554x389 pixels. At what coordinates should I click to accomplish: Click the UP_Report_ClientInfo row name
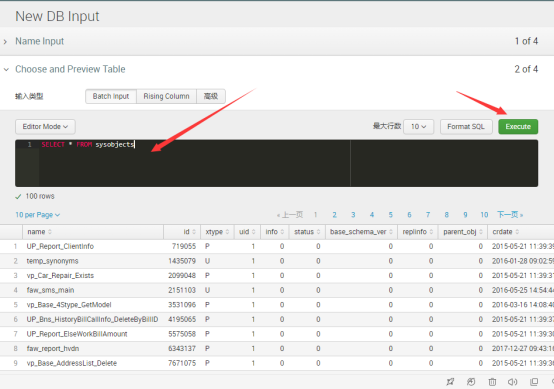pos(60,246)
